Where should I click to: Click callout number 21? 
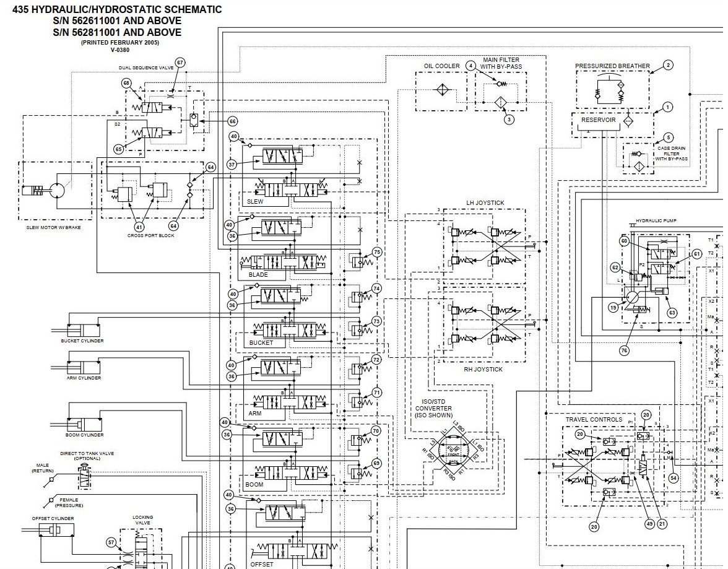[662, 523]
